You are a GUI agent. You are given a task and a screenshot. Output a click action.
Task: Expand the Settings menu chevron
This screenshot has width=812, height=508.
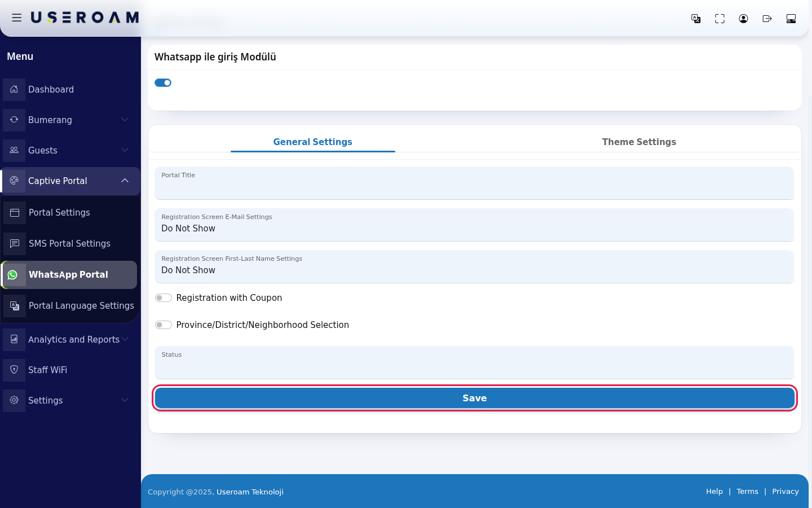point(125,400)
